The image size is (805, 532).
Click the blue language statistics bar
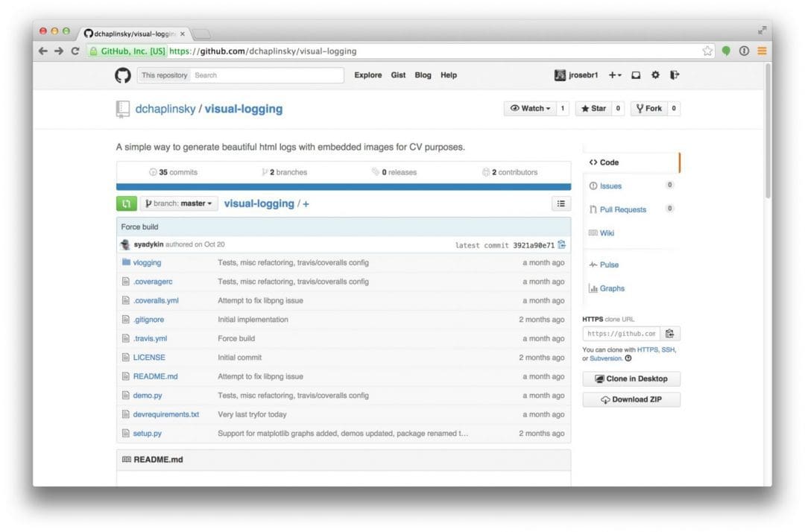point(344,187)
